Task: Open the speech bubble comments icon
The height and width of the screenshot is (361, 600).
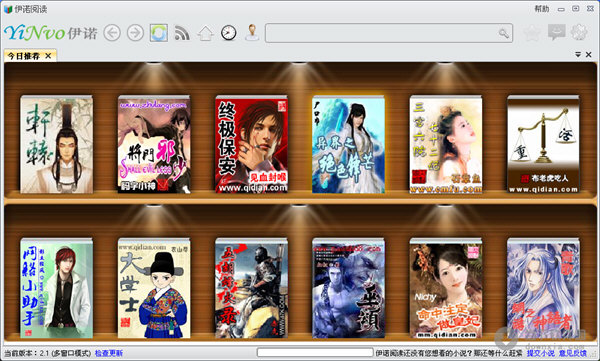Action: point(556,33)
